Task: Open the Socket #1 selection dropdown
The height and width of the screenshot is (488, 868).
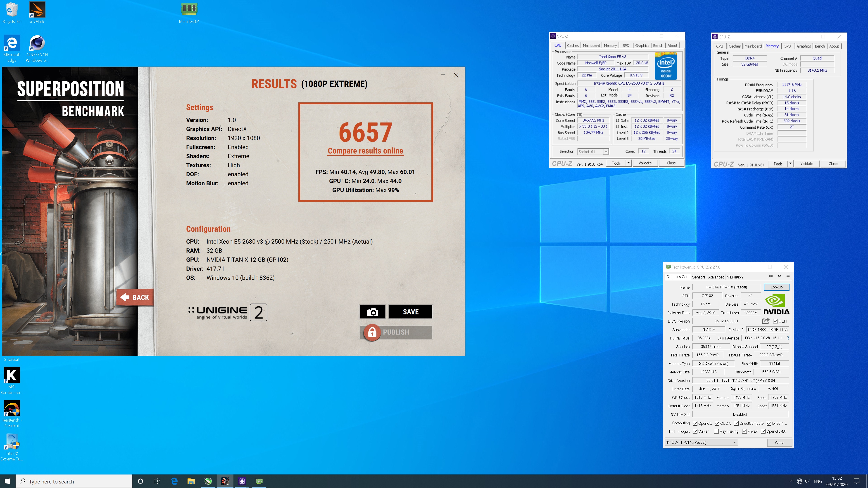Action: 593,151
